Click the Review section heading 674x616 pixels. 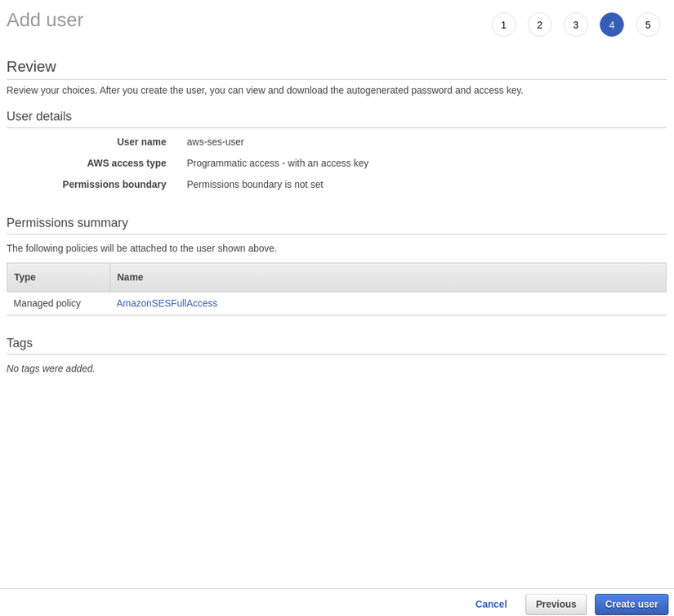[31, 67]
